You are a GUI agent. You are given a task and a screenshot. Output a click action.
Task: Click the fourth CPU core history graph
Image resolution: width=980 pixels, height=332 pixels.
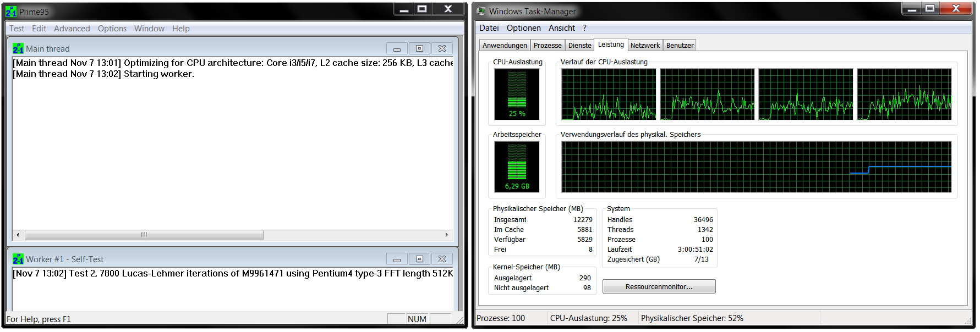click(904, 94)
